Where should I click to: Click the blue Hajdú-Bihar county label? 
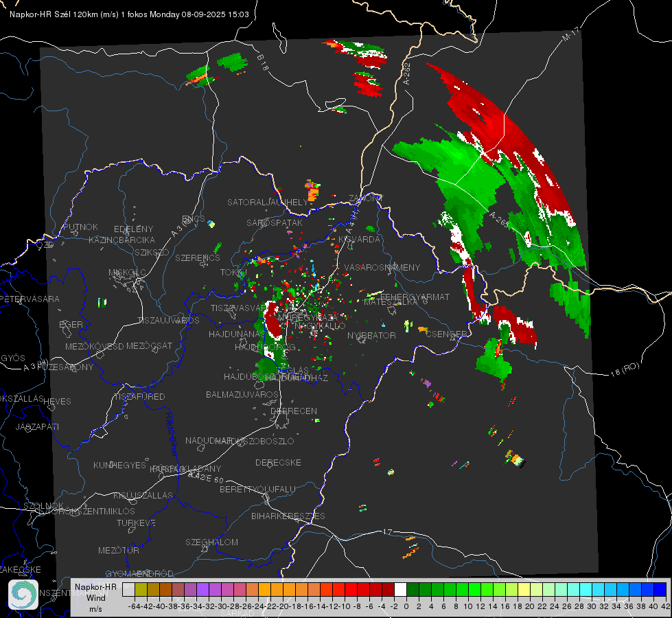click(x=170, y=433)
